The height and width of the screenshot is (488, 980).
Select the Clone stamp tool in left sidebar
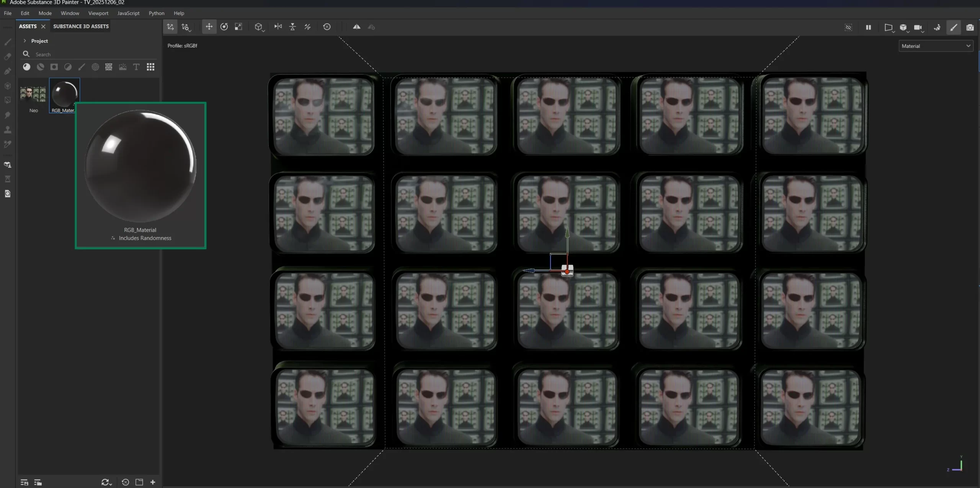(x=8, y=130)
